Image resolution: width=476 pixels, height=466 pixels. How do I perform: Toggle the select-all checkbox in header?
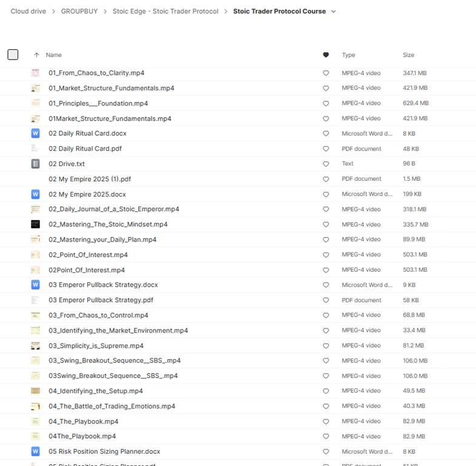pos(13,55)
